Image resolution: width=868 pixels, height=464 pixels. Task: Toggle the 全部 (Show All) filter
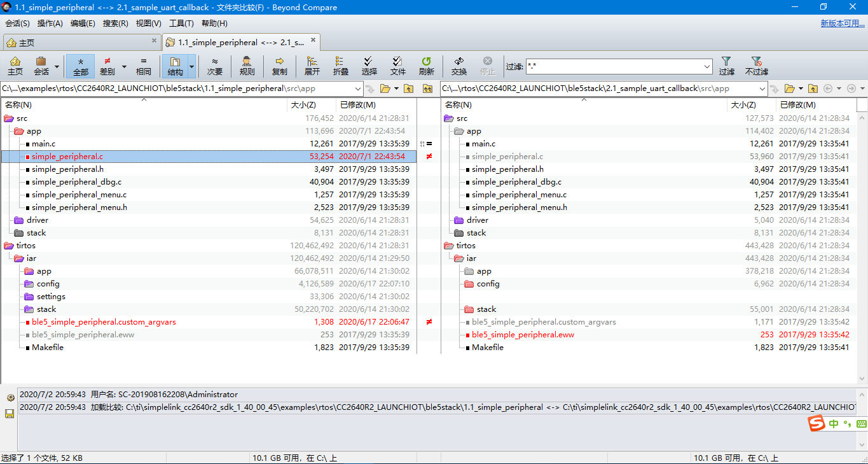pos(80,66)
